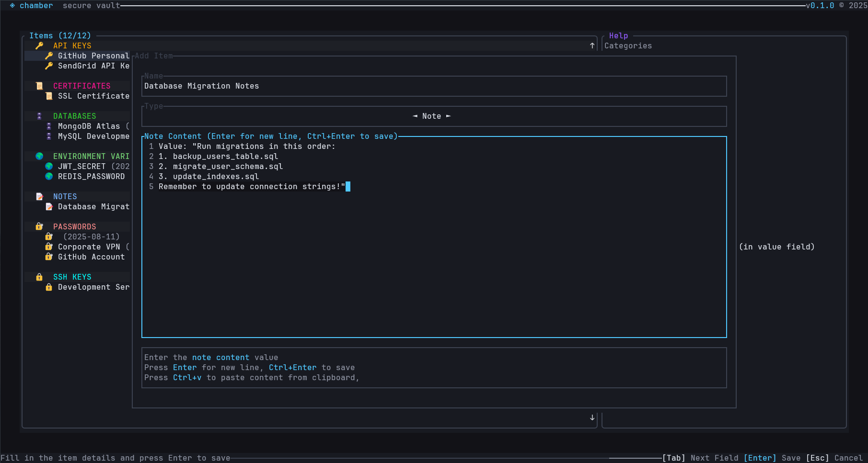Click '(in value field)' help text
This screenshot has width=868, height=463.
[777, 247]
